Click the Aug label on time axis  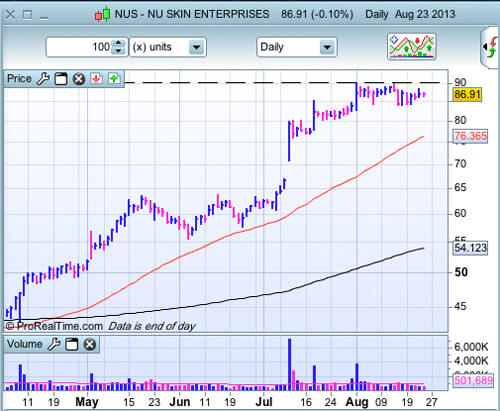click(357, 402)
